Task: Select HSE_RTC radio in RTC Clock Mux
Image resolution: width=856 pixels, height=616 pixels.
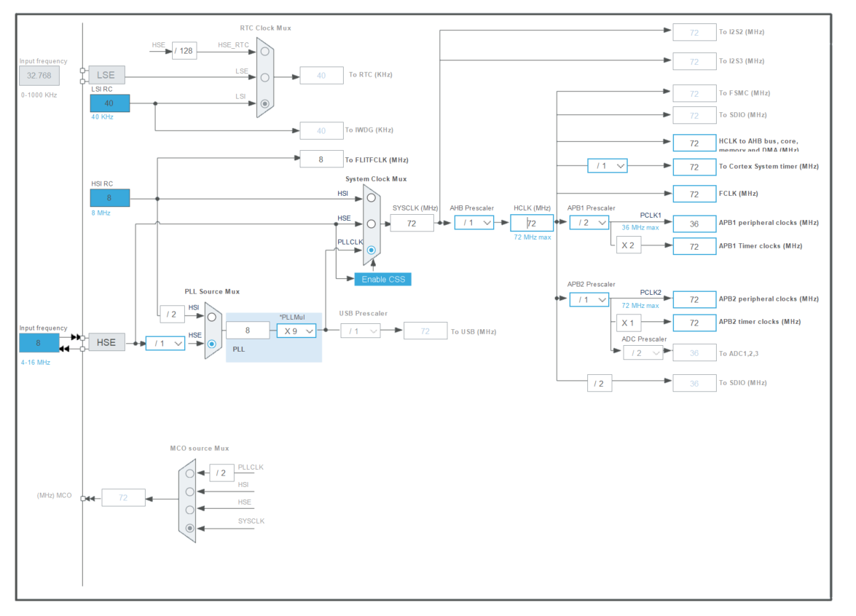Action: (x=264, y=51)
